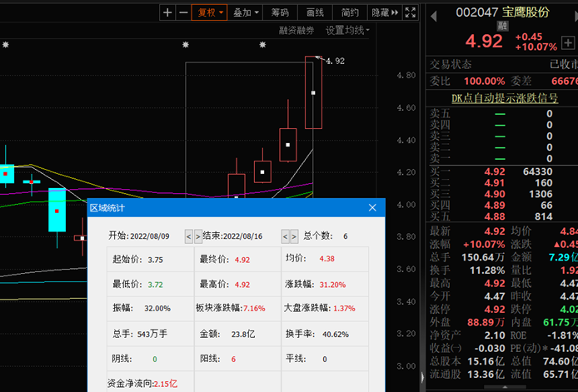Close the 区域统计 dialog
The image size is (578, 392).
coord(372,207)
